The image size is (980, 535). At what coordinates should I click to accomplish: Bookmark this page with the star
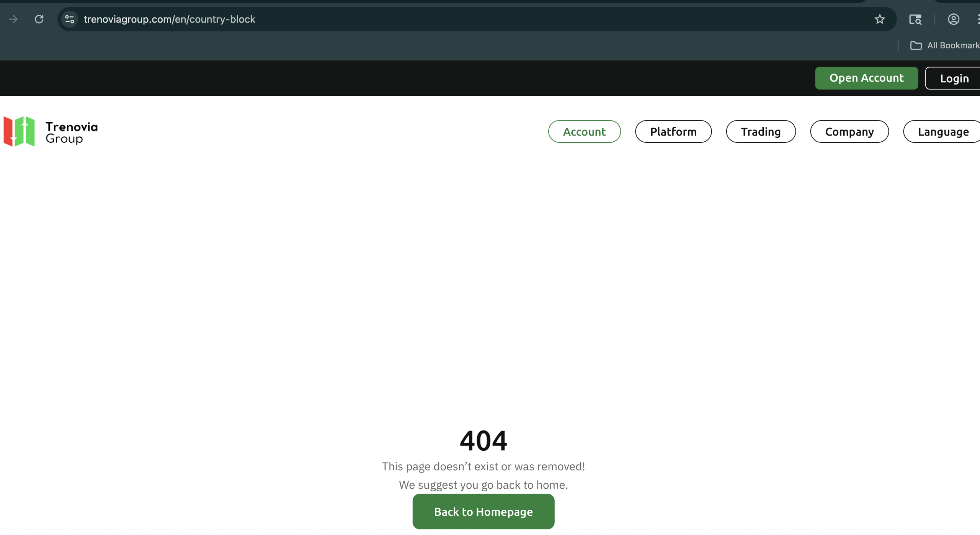(x=880, y=19)
